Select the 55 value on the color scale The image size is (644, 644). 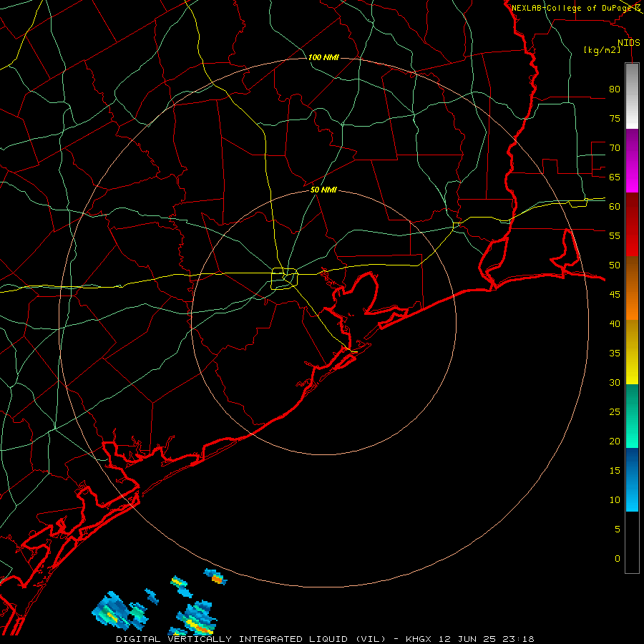pyautogui.click(x=615, y=235)
